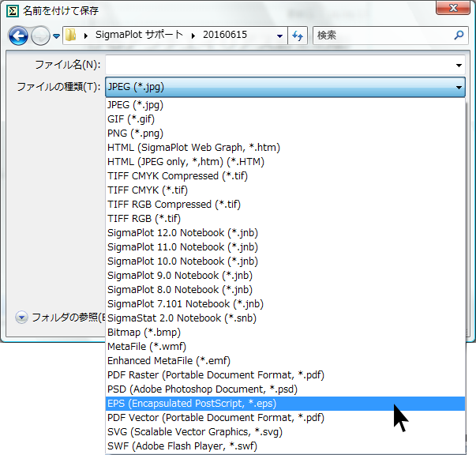Choose MetaFile (*.wmf) file type
This screenshot has width=476, height=455.
[x=285, y=347]
